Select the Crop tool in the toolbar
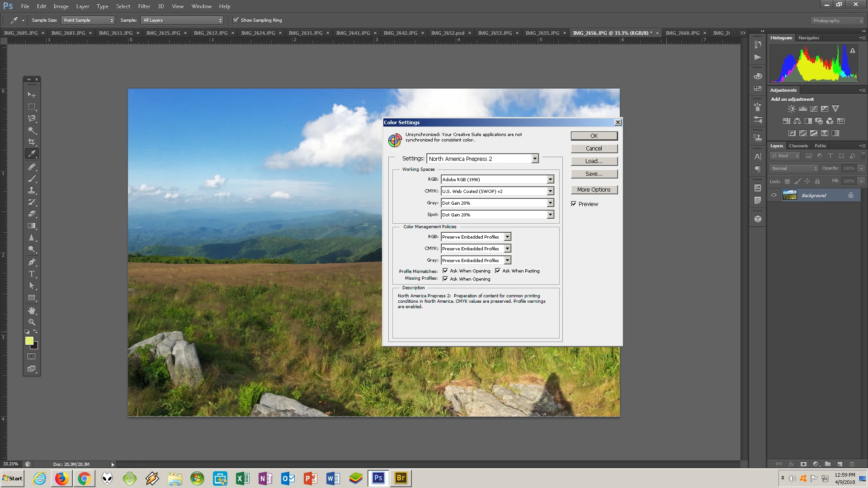The width and height of the screenshot is (868, 488). [32, 142]
